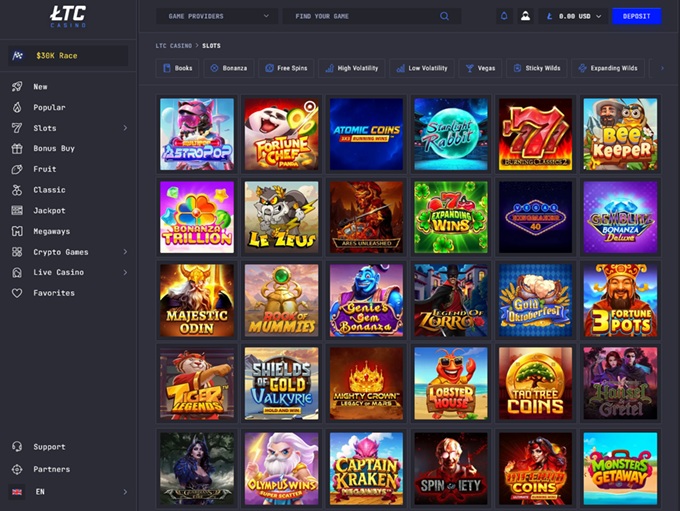Open the user profile icon

pyautogui.click(x=524, y=16)
